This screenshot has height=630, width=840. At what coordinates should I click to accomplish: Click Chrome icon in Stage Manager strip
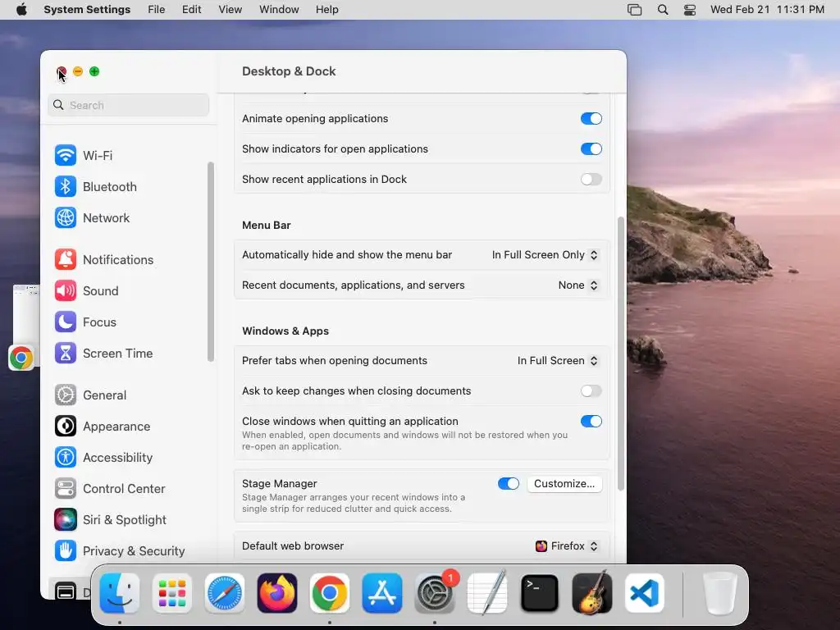click(21, 358)
